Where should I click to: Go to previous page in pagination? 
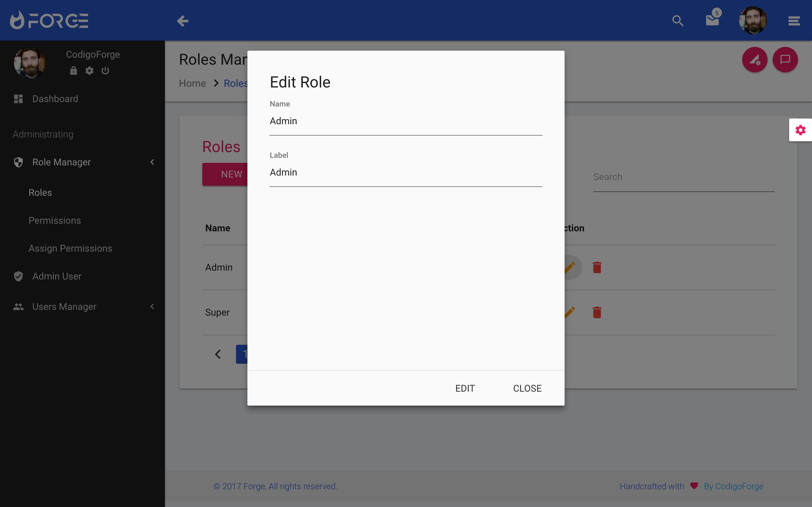(218, 354)
